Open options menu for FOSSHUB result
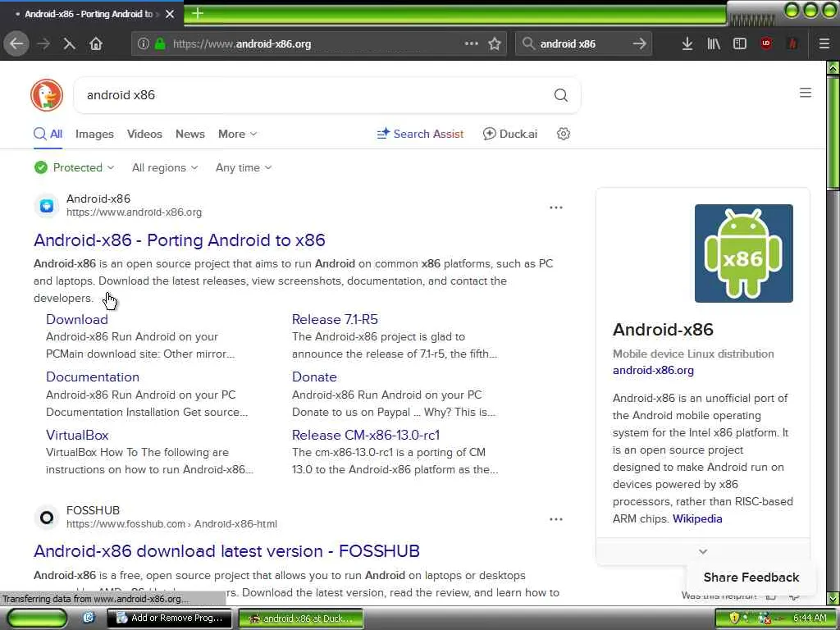This screenshot has width=840, height=630. click(x=556, y=519)
